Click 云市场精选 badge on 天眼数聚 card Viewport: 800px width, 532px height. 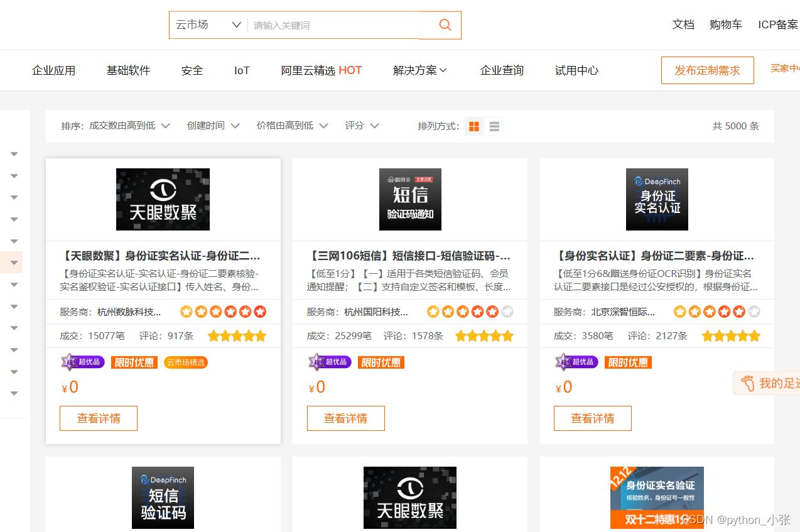pyautogui.click(x=185, y=362)
